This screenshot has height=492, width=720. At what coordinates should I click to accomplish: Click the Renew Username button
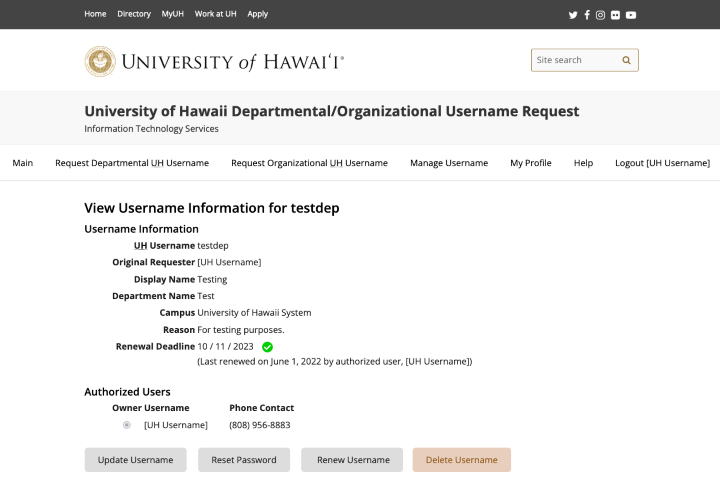(x=352, y=460)
